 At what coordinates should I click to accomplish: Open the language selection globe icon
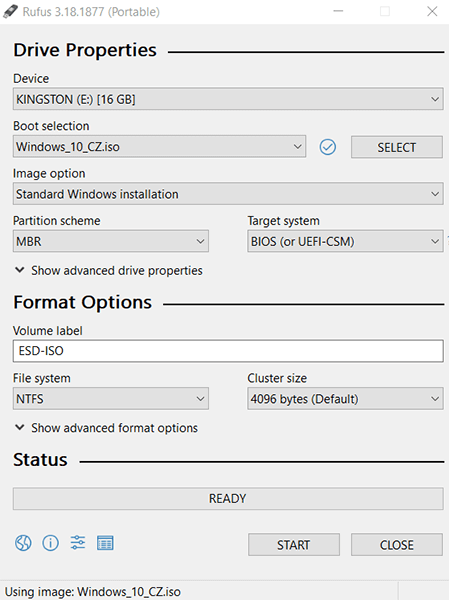[23, 543]
